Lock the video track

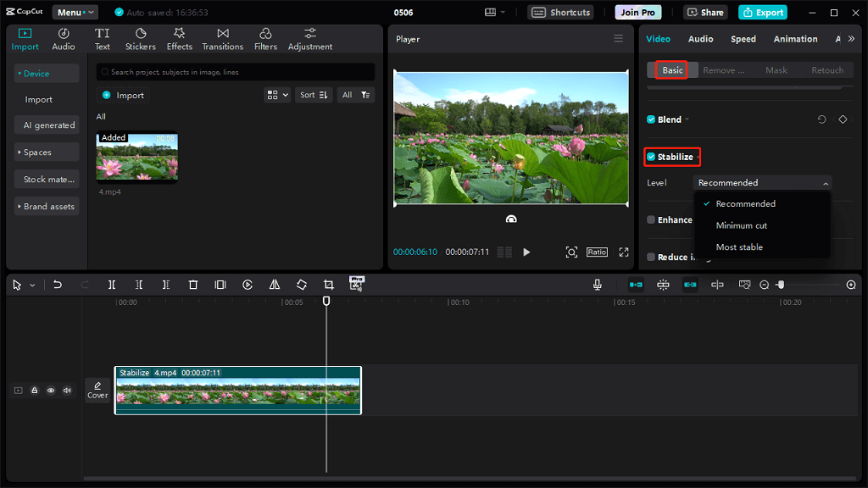point(34,390)
